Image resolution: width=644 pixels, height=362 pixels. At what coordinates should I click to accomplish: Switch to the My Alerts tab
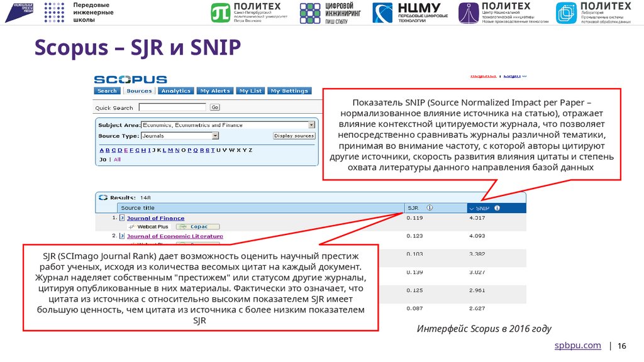coord(216,91)
